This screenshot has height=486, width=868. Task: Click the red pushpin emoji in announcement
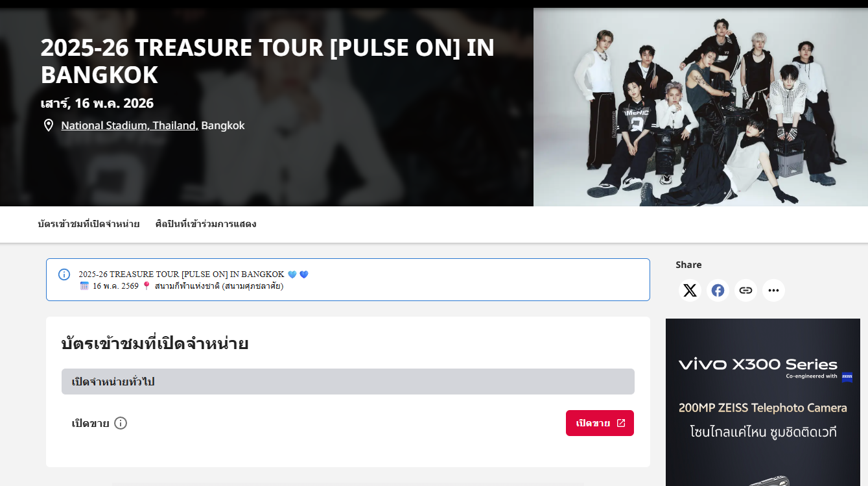click(x=147, y=286)
